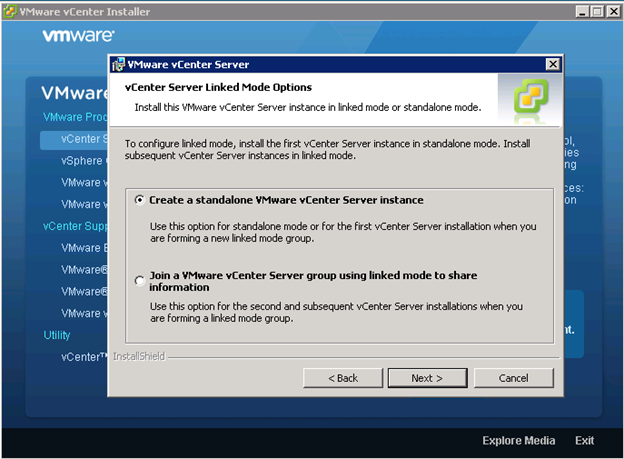
Task: Exit the vCenter Installer
Action: coord(584,440)
